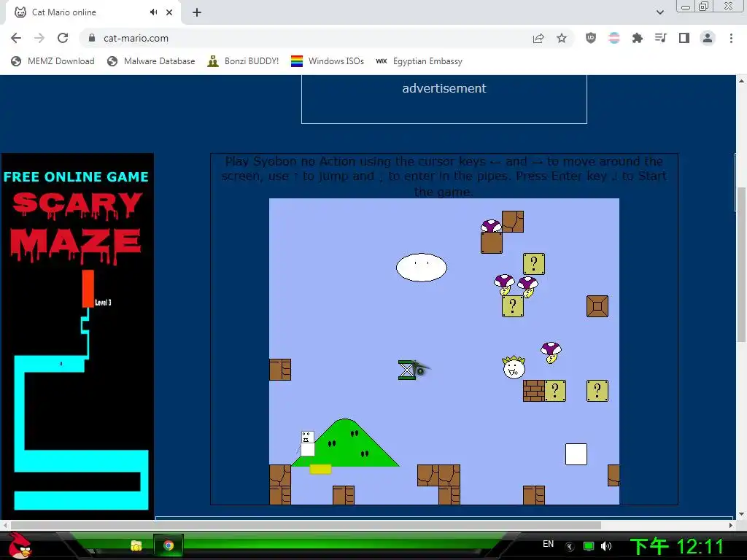This screenshot has height=560, width=747.
Task: Go back with the browser back arrow
Action: [16, 38]
